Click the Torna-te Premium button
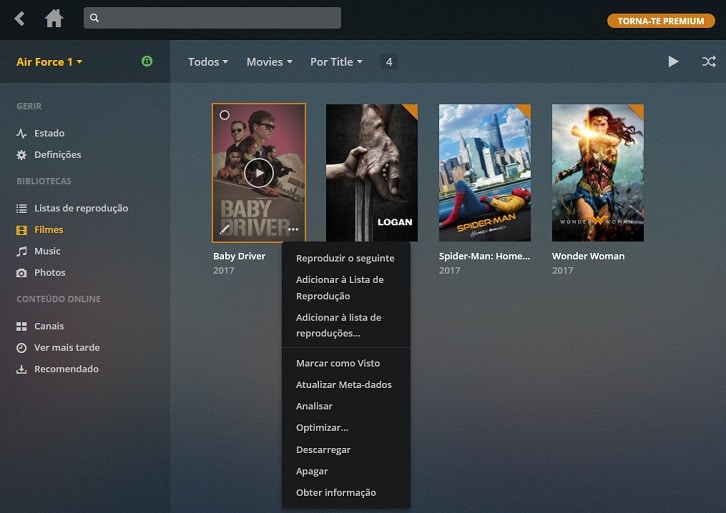This screenshot has width=726, height=513. 661,21
